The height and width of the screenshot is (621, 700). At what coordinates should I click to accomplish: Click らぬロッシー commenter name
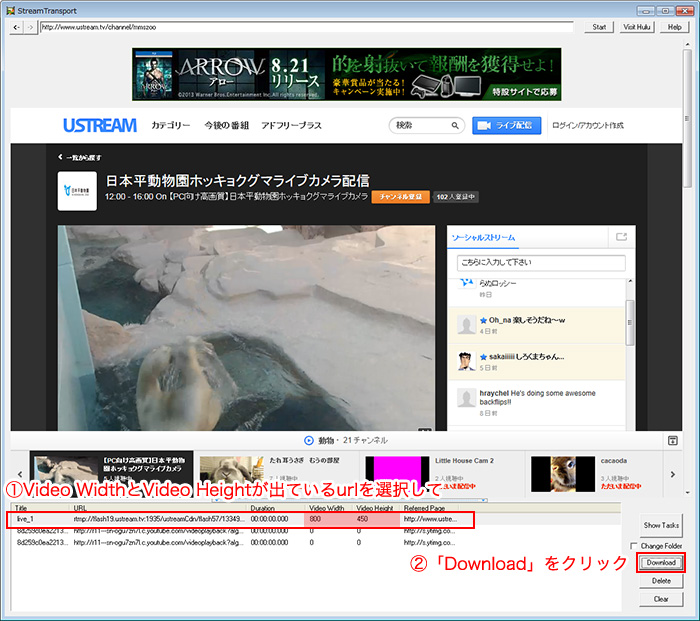coord(497,283)
